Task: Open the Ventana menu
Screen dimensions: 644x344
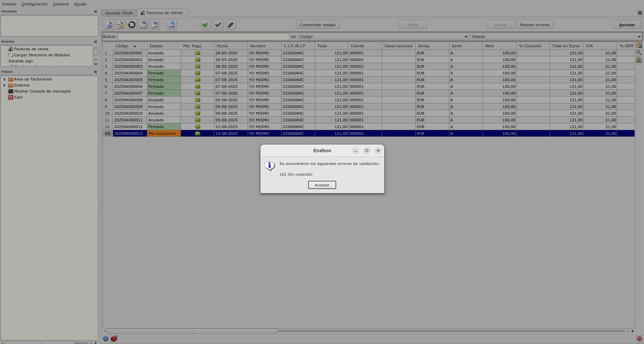Action: [x=61, y=4]
